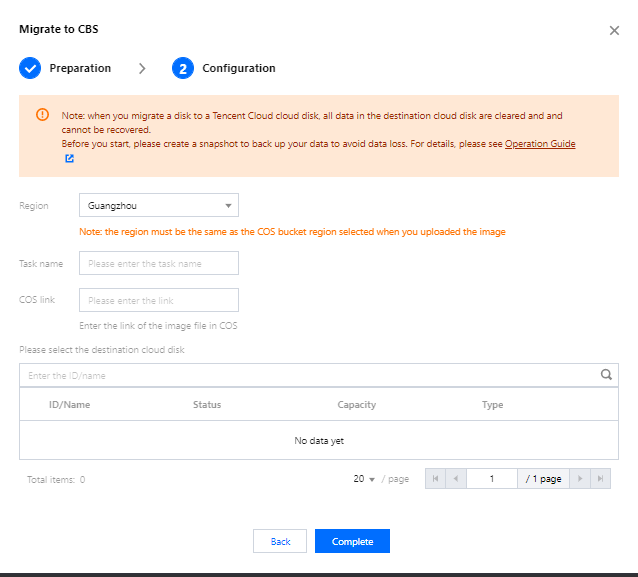638x577 pixels.
Task: Click the Complete button
Action: tap(352, 541)
